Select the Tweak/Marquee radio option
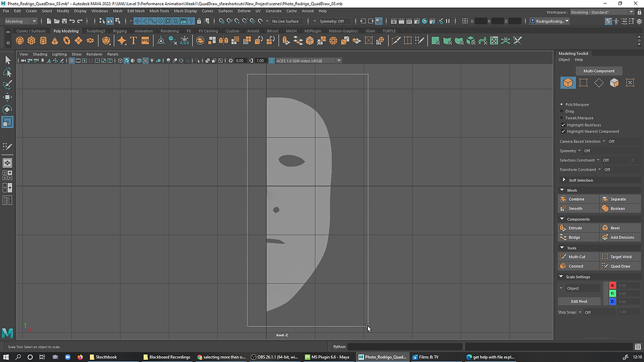This screenshot has width=644, height=362. [562, 118]
